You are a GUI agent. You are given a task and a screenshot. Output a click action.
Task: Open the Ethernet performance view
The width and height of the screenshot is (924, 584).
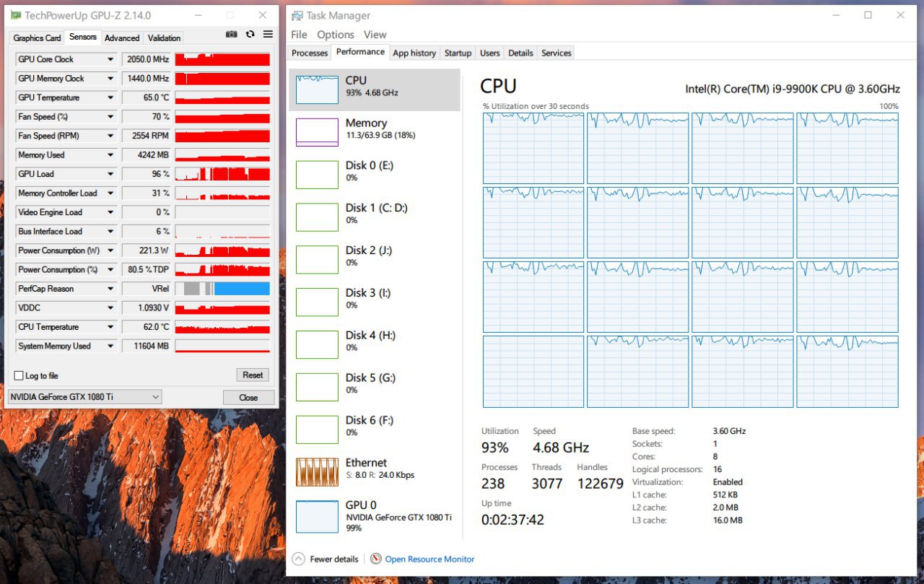tap(375, 471)
